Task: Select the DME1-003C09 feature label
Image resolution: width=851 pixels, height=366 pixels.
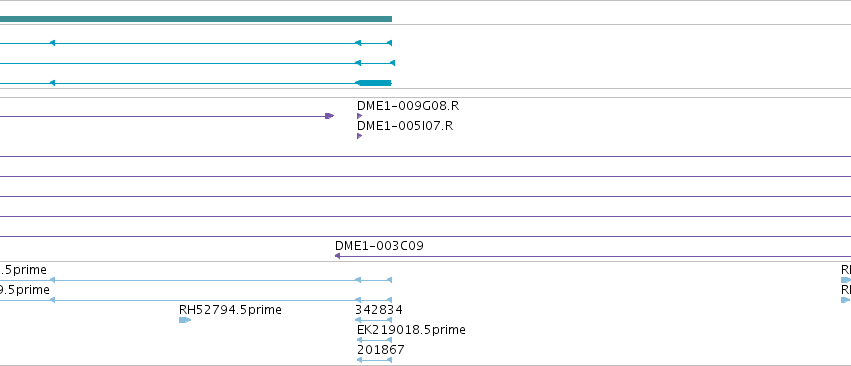Action: point(379,245)
